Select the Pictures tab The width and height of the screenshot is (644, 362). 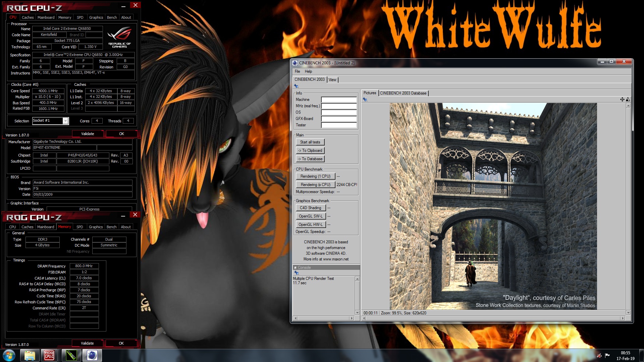[x=370, y=93]
